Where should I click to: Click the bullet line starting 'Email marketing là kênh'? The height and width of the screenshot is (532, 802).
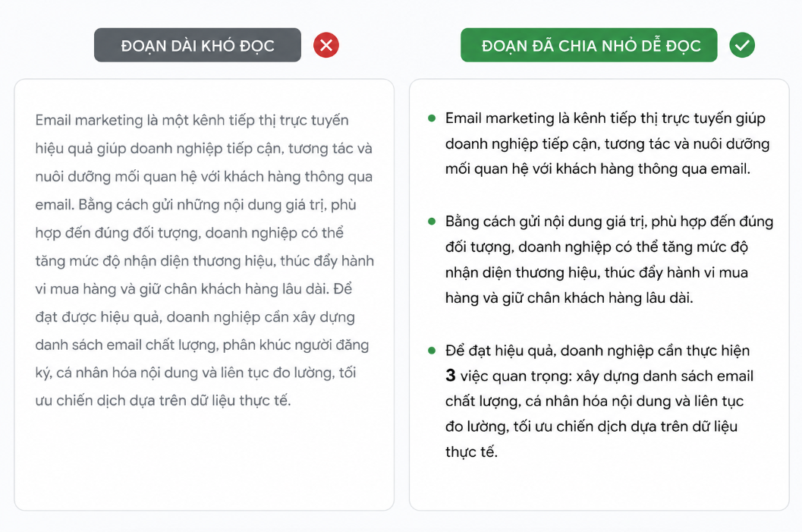click(605, 118)
